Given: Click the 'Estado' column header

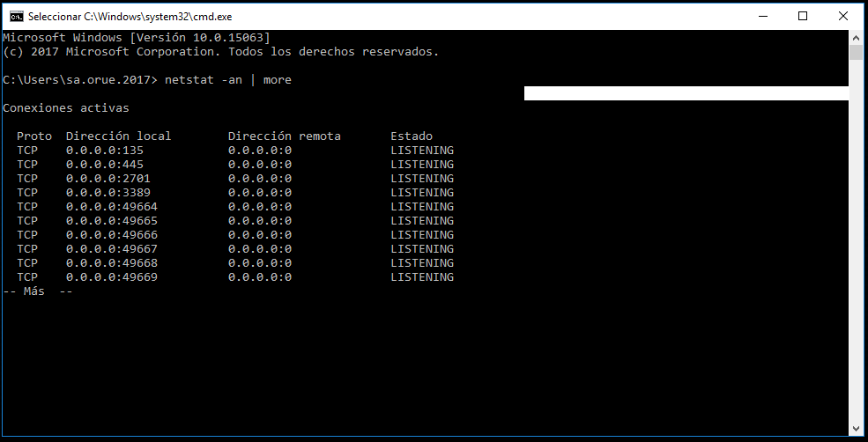Looking at the screenshot, I should (x=412, y=136).
